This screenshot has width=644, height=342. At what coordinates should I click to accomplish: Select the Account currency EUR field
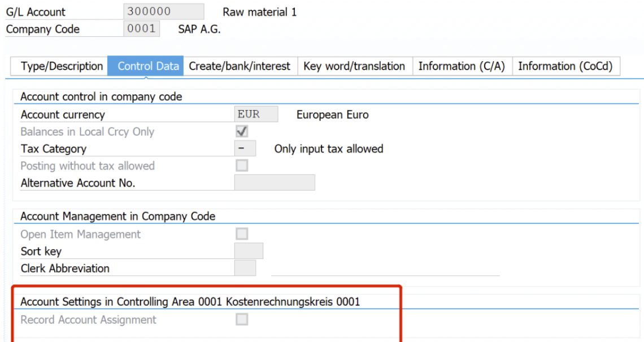[x=256, y=114]
